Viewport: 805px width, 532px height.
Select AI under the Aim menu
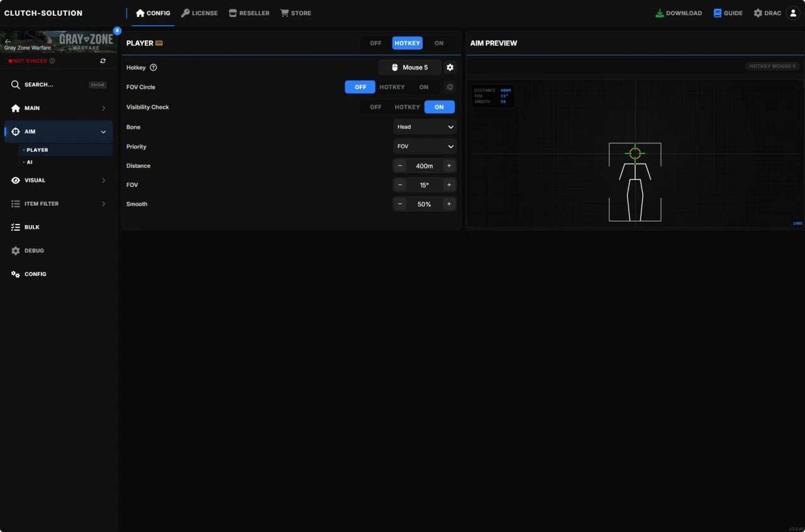click(x=30, y=162)
